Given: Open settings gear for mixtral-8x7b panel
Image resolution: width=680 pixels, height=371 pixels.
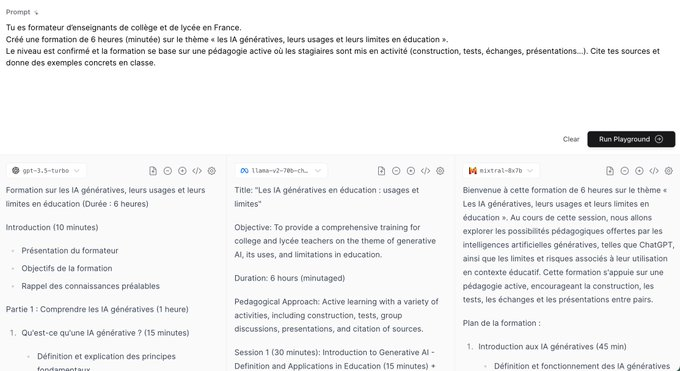Looking at the screenshot, I should coord(669,171).
